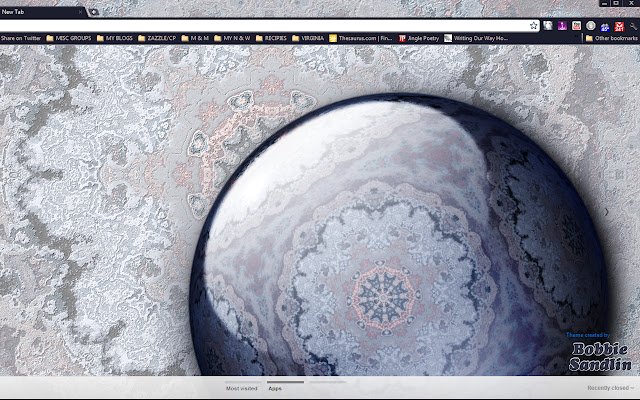Click the bookmark star in address bar
The image size is (640, 400).
(533, 26)
